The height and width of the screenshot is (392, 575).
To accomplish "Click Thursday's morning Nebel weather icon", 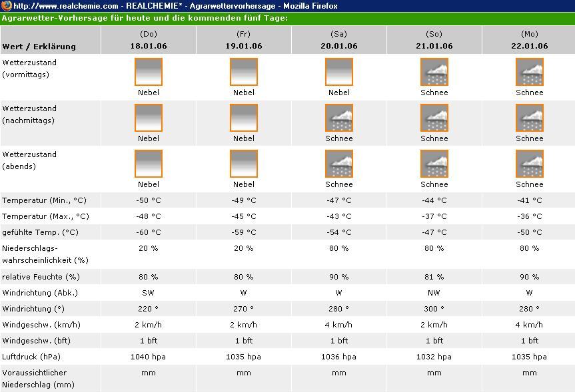I will (x=149, y=72).
